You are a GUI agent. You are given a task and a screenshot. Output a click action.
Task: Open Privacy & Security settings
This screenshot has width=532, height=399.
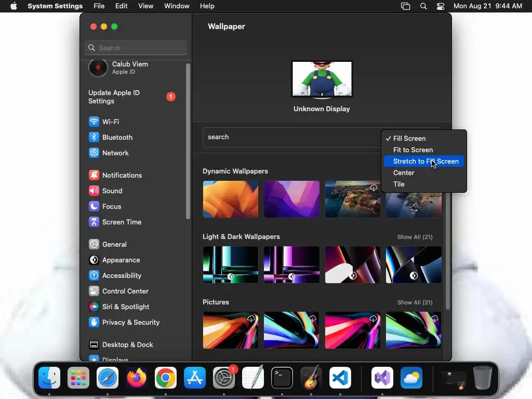click(x=124, y=322)
